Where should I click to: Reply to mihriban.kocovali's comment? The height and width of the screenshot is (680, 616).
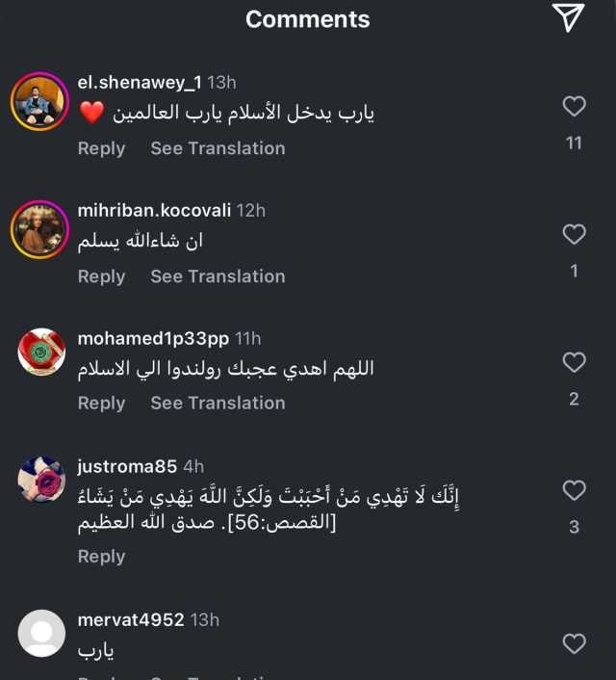click(x=101, y=276)
